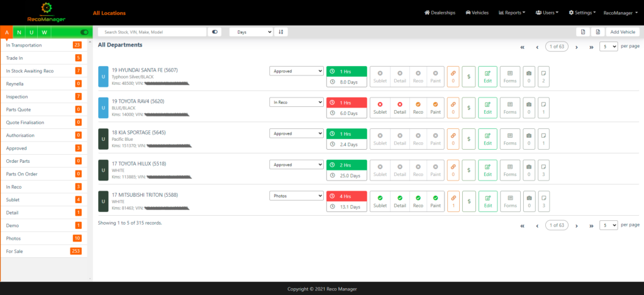Screen dimensions: 644x295
Task: Open RecoManager account menu
Action: click(621, 13)
